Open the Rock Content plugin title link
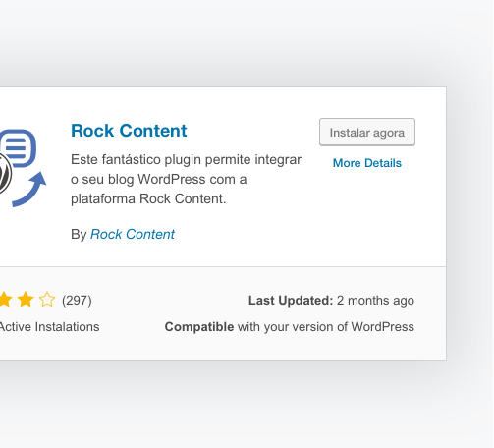494x448 pixels. point(129,131)
